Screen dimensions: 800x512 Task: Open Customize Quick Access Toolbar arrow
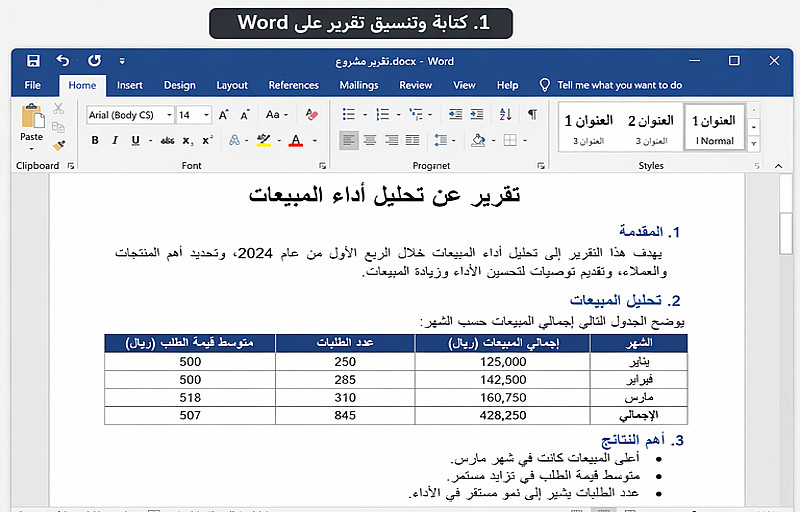pos(122,61)
